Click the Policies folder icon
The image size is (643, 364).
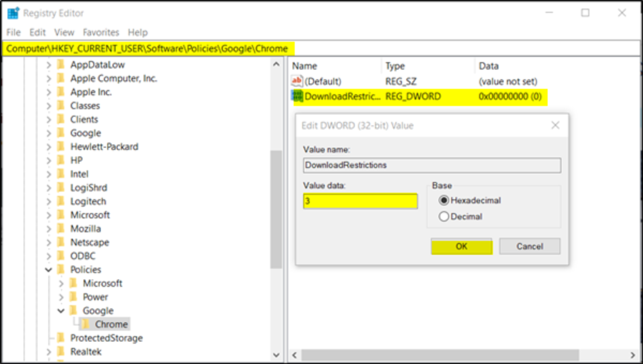tap(62, 270)
